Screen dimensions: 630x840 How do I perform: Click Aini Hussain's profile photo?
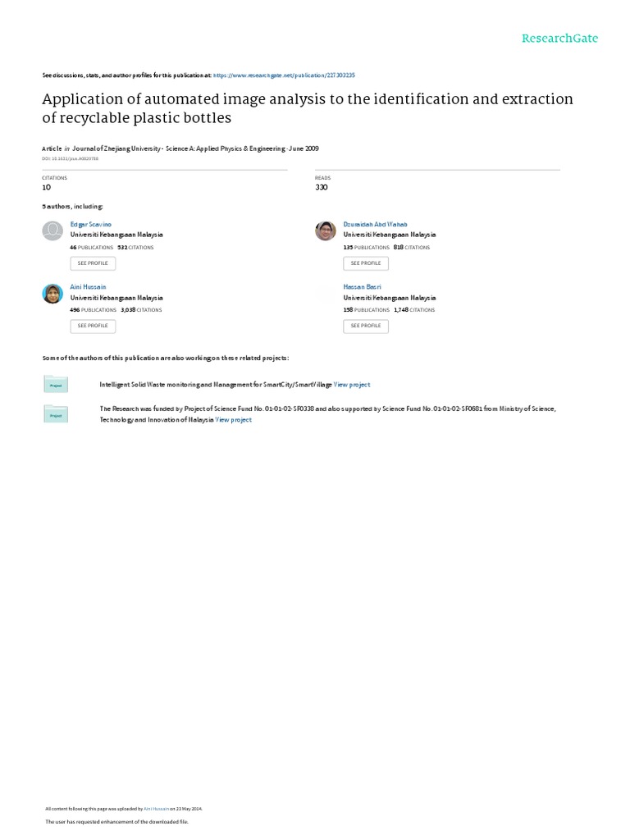(52, 294)
